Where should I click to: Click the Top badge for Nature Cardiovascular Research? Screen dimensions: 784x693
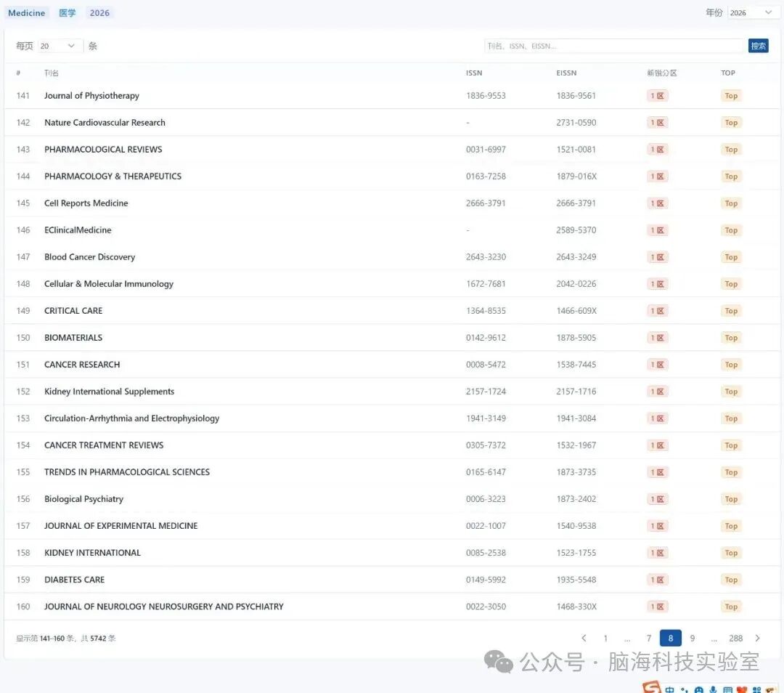point(731,123)
